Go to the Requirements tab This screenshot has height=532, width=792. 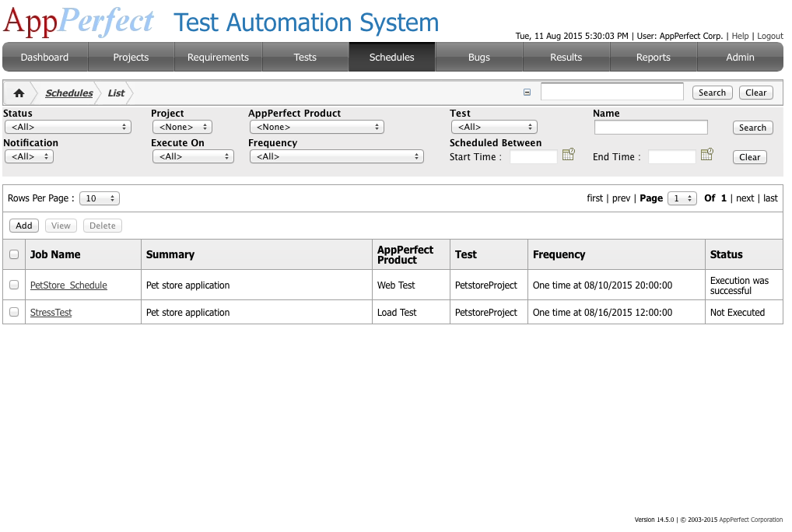click(x=218, y=57)
